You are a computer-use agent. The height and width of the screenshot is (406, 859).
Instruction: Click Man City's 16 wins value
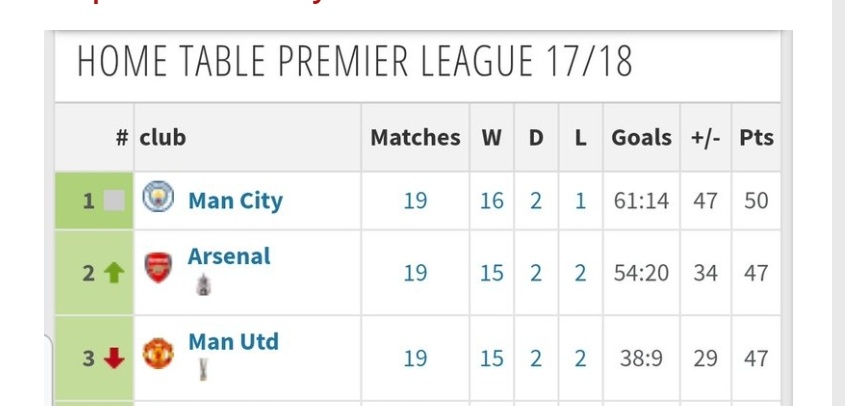[x=491, y=201]
